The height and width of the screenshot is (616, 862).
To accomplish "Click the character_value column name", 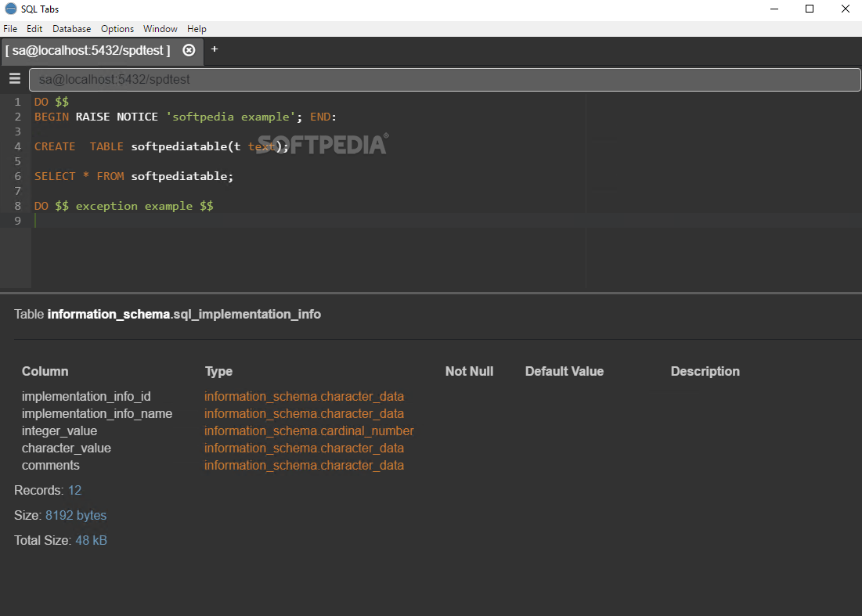I will (x=67, y=448).
